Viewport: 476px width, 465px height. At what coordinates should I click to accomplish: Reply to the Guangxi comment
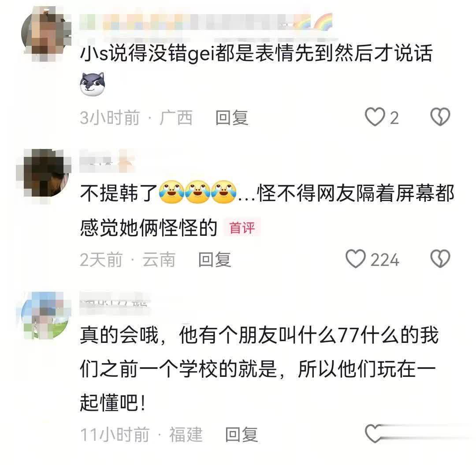[x=232, y=118]
